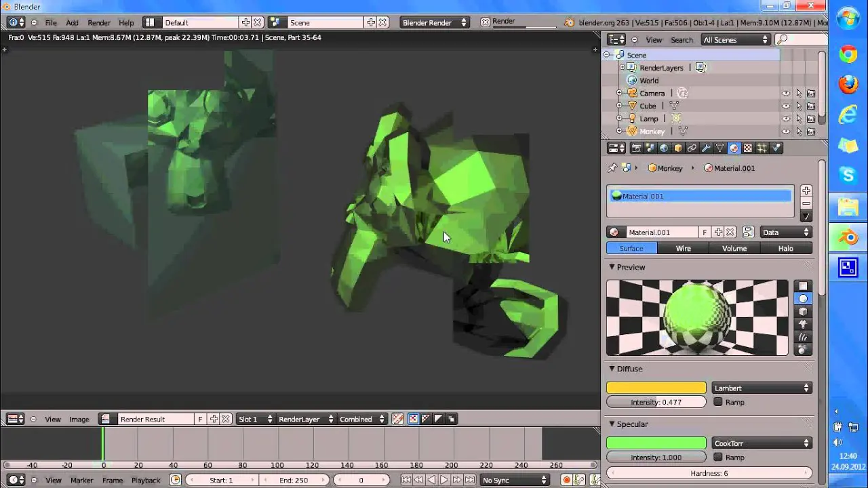Open the Lambert diffuse shader dropdown
The height and width of the screenshot is (488, 868).
[x=762, y=388]
